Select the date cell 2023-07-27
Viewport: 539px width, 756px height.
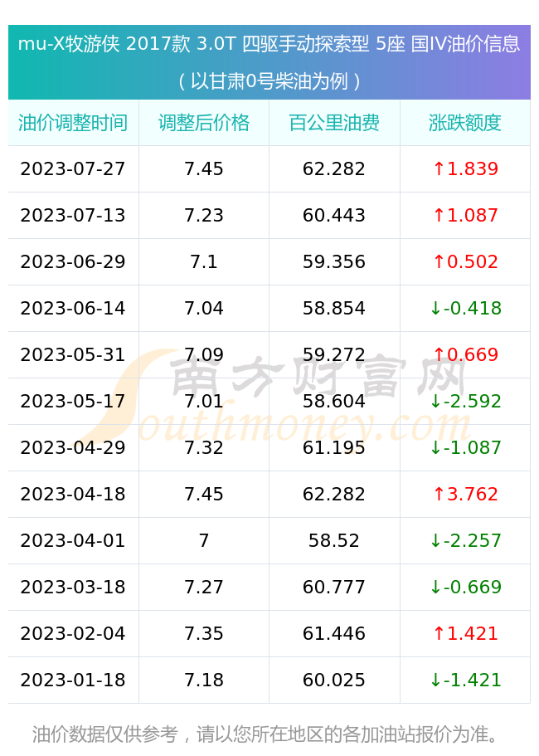tap(73, 168)
